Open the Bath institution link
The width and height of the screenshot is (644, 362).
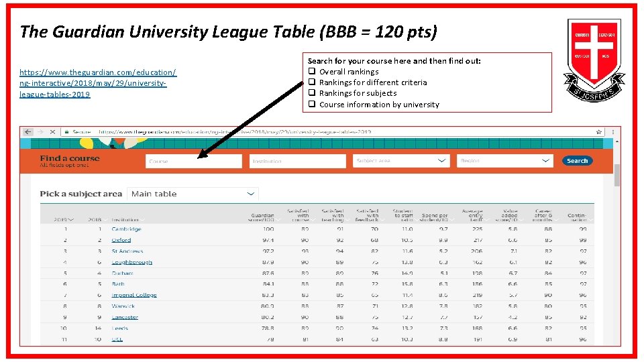[118, 284]
